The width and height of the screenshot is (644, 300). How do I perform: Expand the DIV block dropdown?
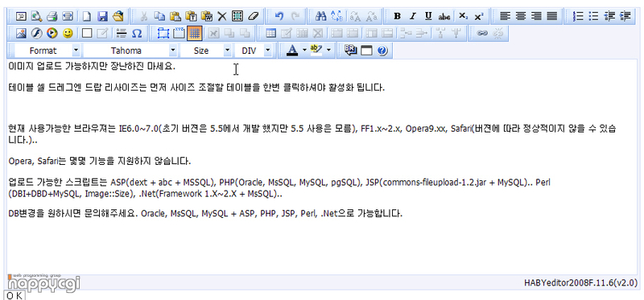pos(254,51)
